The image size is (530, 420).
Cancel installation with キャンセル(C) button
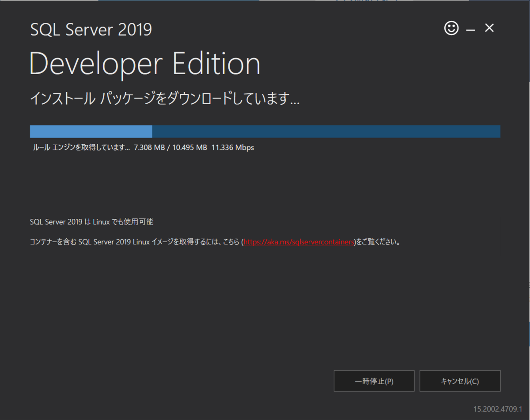460,381
